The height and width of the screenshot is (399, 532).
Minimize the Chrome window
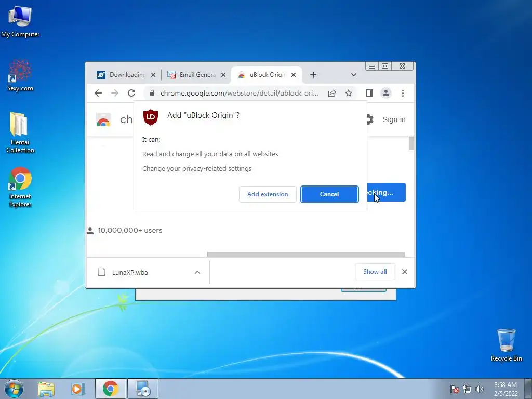[372, 66]
